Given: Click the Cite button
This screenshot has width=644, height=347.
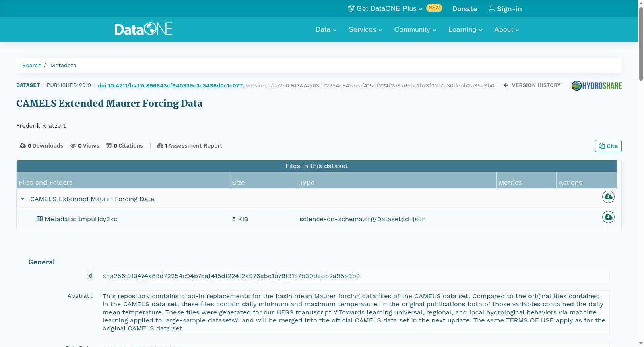Looking at the screenshot, I should pos(608,146).
